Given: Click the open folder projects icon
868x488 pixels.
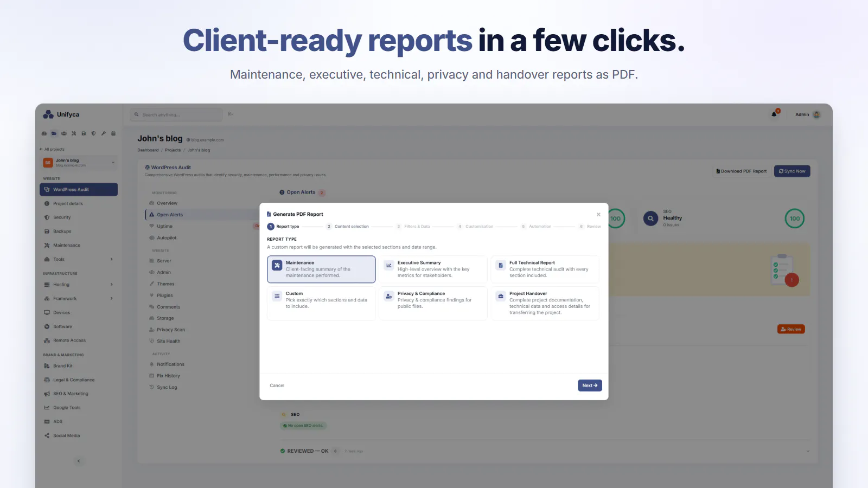Looking at the screenshot, I should tap(54, 133).
